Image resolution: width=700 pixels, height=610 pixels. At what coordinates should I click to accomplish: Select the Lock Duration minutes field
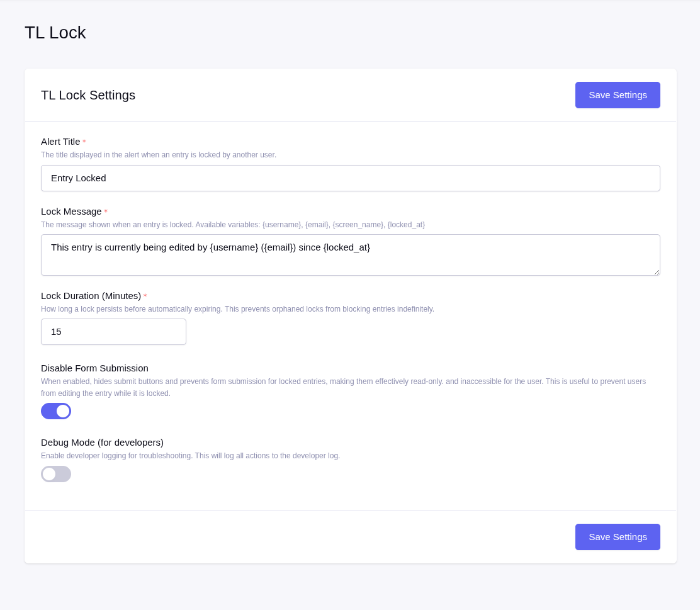(x=113, y=332)
